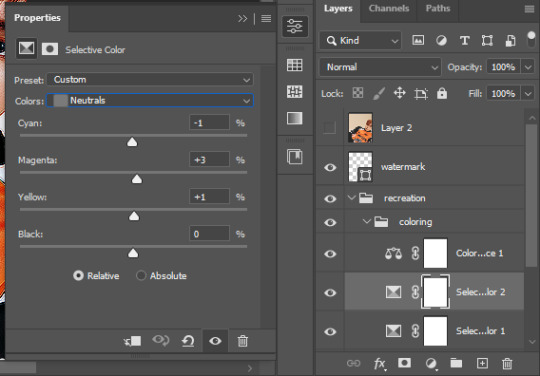Open the Properties panel menu
This screenshot has width=540, height=376.
(x=266, y=18)
